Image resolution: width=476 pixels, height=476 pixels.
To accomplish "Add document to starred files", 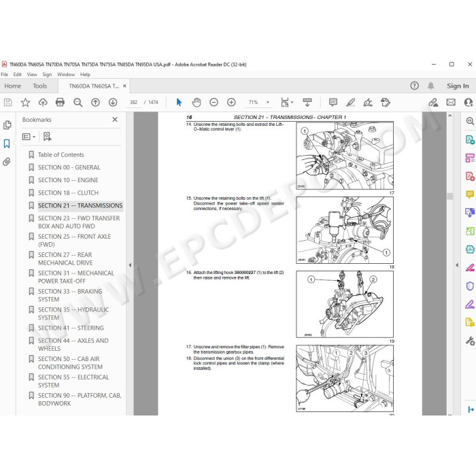I will coord(25,102).
